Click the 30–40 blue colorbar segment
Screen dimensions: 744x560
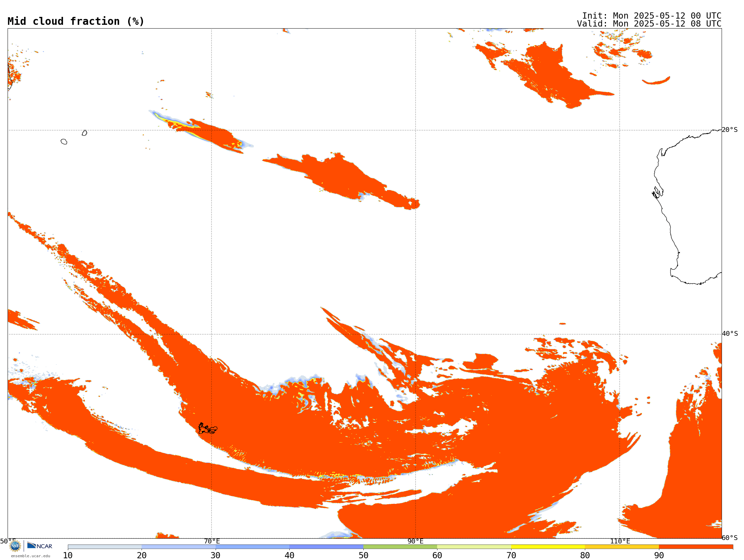[x=252, y=547]
